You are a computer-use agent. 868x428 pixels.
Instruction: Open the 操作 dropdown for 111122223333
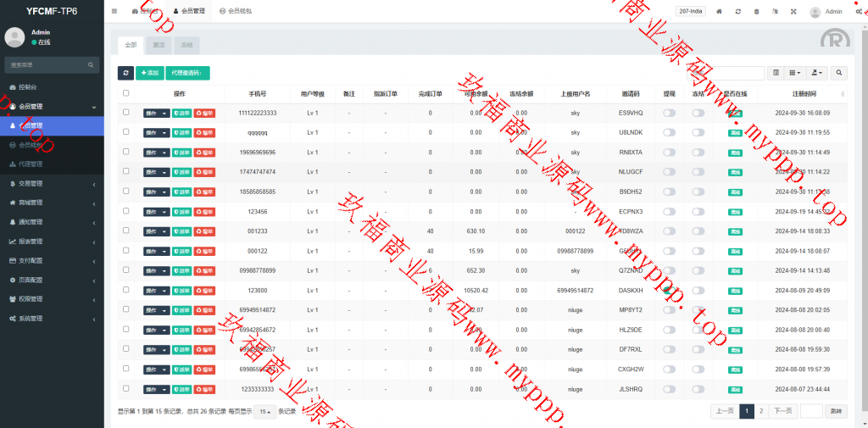click(157, 113)
